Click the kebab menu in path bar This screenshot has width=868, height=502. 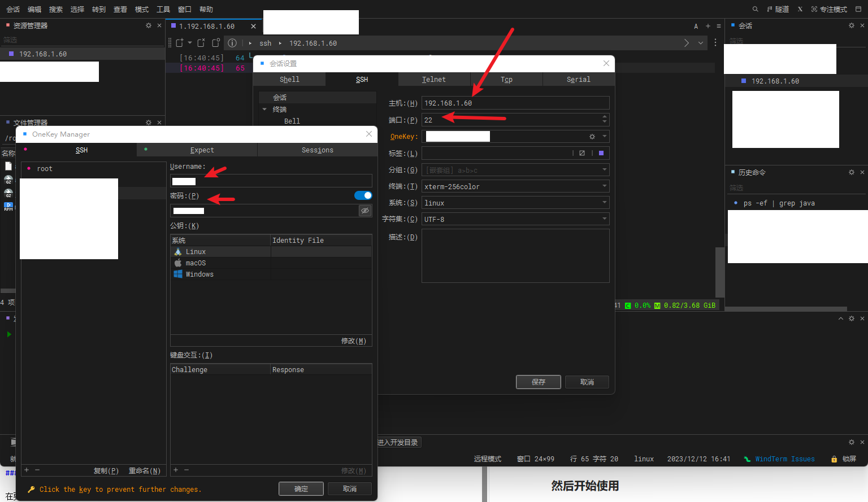[715, 43]
